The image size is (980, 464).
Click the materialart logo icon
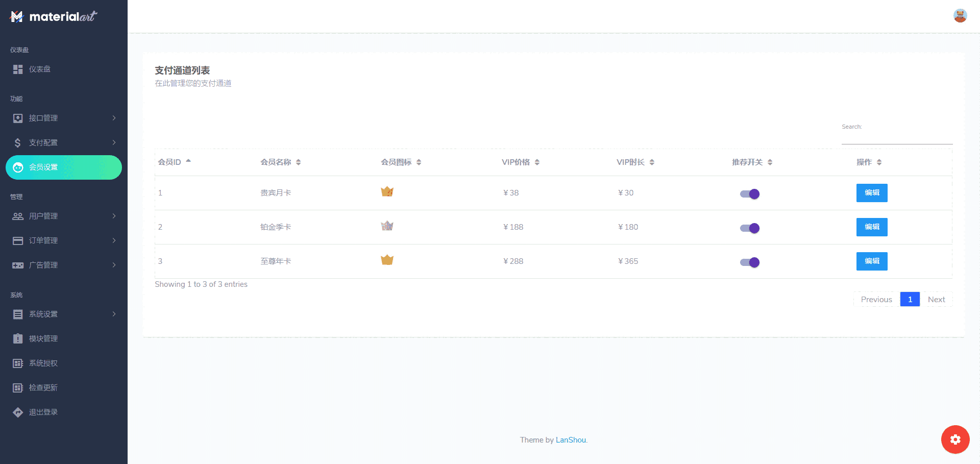pos(17,17)
